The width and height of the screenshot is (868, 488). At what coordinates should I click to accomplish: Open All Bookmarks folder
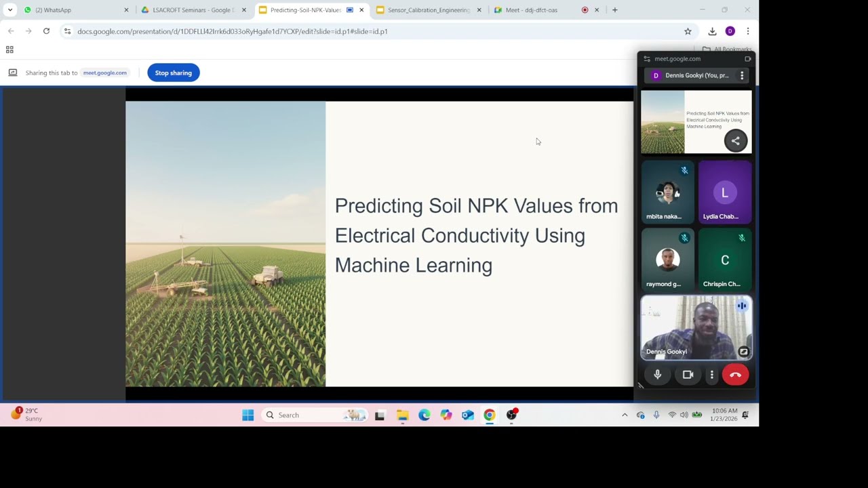728,49
